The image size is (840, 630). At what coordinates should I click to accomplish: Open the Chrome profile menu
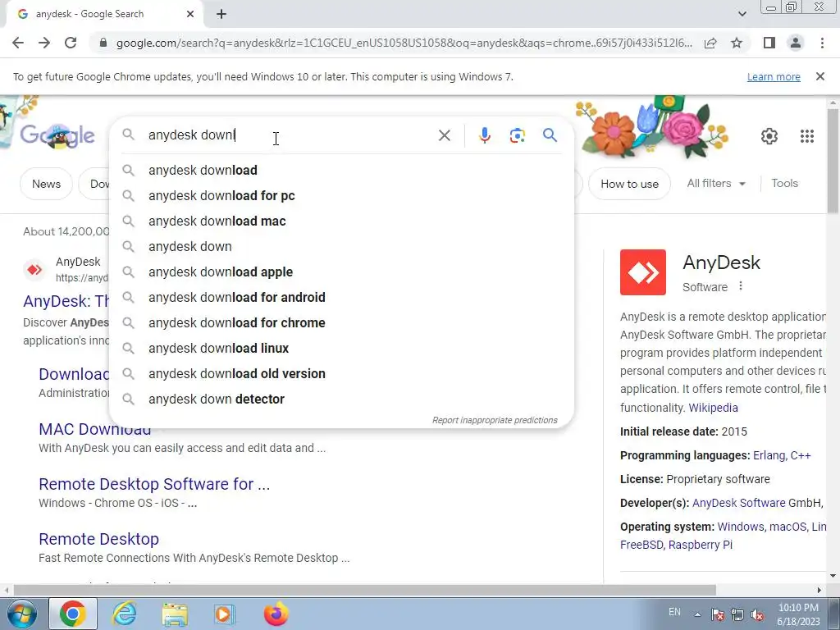[x=796, y=43]
